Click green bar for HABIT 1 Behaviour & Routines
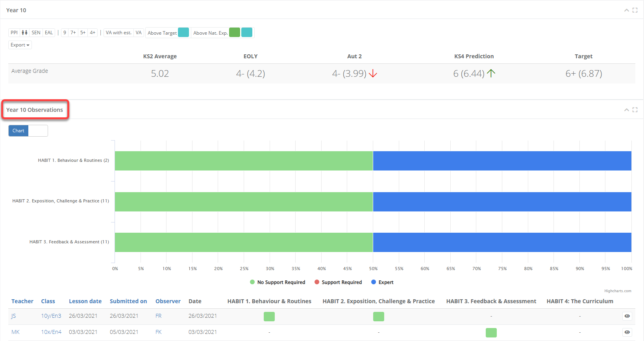This screenshot has width=644, height=341. click(x=244, y=161)
